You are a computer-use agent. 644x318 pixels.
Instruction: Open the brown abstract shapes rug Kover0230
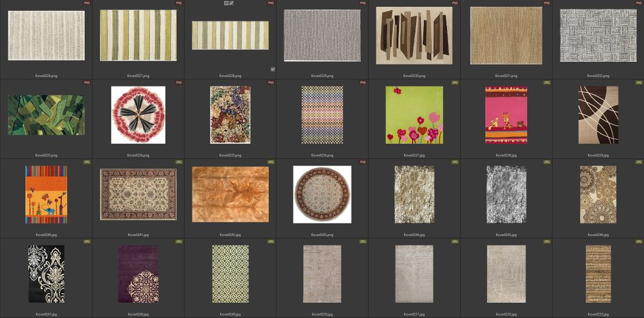coord(414,36)
